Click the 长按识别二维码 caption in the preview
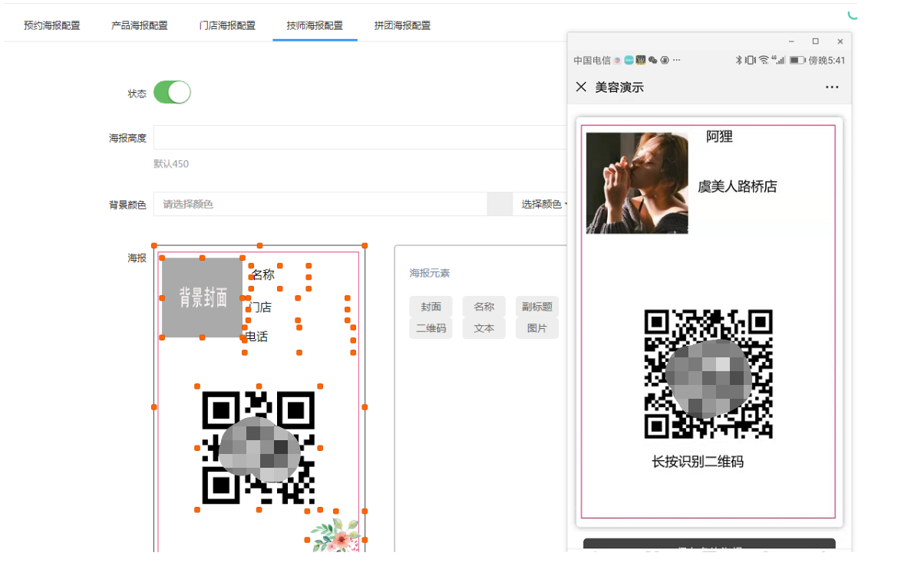 click(698, 462)
